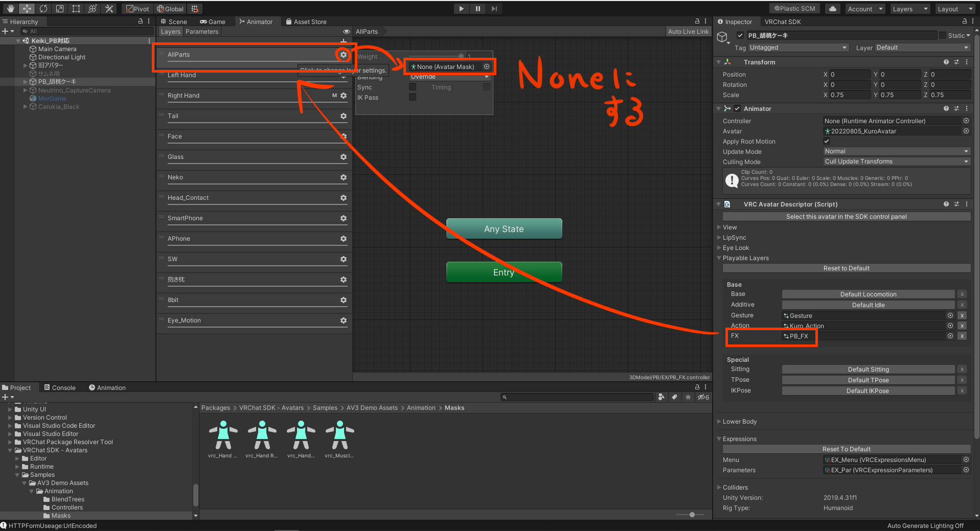Open settings gear for SmartPhone layer
980x531 pixels.
[x=344, y=218]
